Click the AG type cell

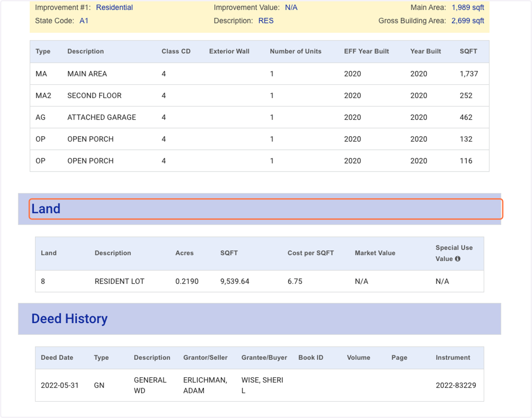tap(40, 117)
